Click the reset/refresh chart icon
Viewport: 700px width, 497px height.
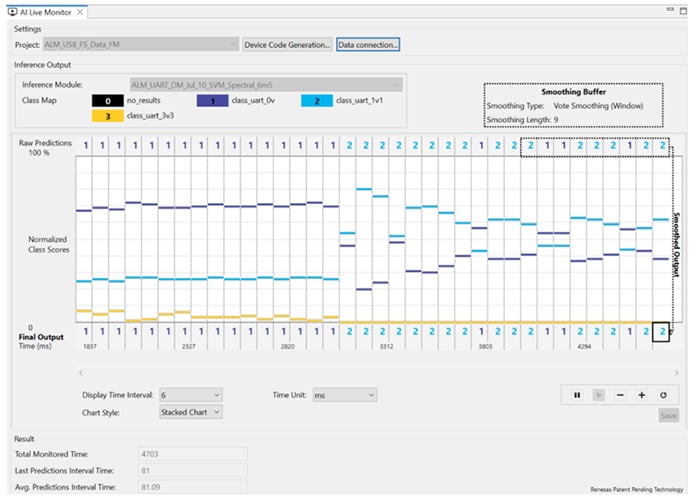663,395
